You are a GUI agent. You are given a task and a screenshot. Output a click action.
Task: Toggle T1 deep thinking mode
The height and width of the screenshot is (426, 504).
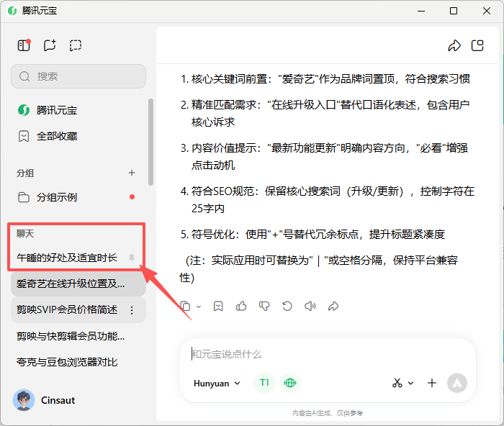264,383
